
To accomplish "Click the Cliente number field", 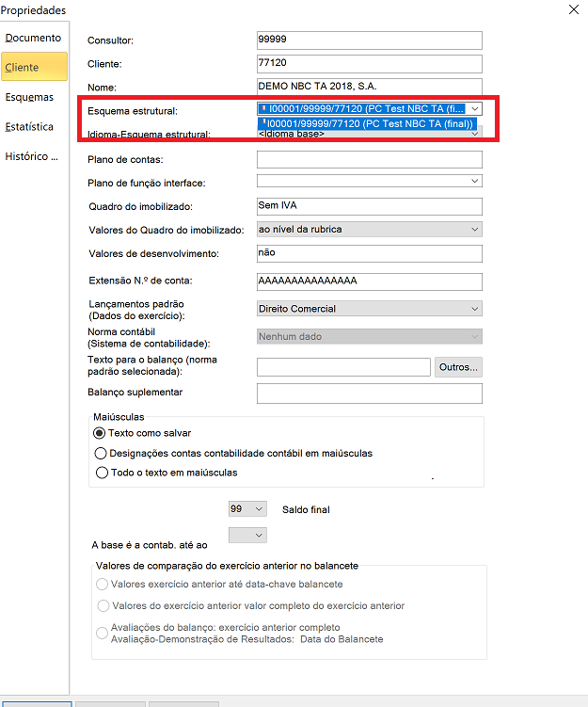I will (370, 64).
